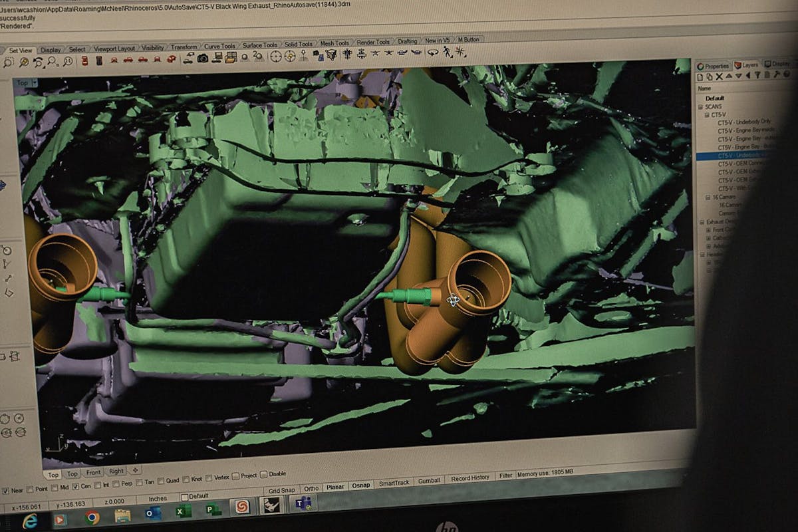Toggle the Near osnap checkbox
798x532 pixels.
point(6,491)
